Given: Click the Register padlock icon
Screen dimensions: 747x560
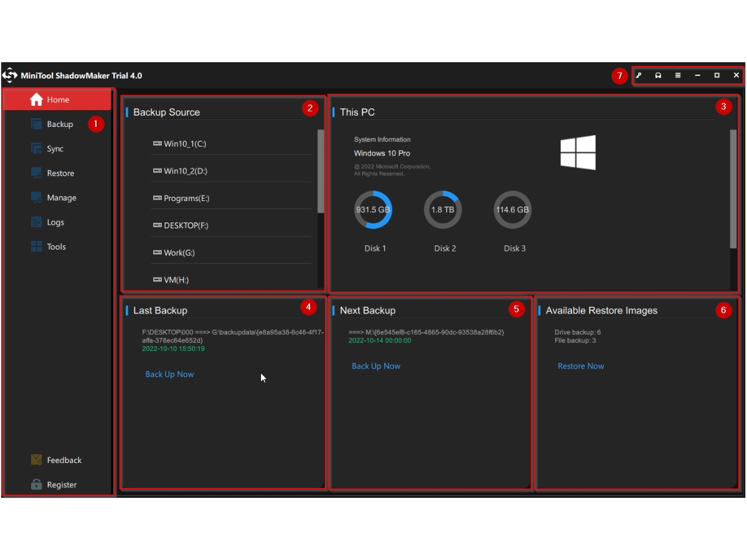Looking at the screenshot, I should tap(37, 485).
